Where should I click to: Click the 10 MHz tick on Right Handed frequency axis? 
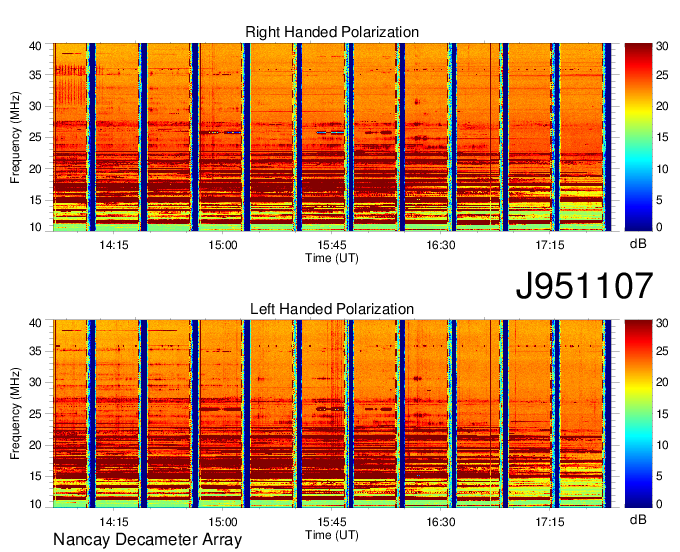point(35,227)
